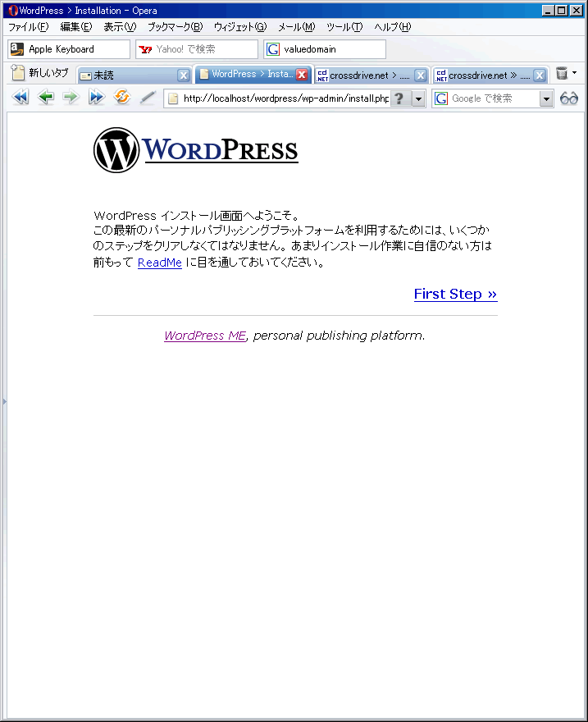Screen dimensions: 588x722
Task: Click the glasses view icon
Action: (x=569, y=98)
